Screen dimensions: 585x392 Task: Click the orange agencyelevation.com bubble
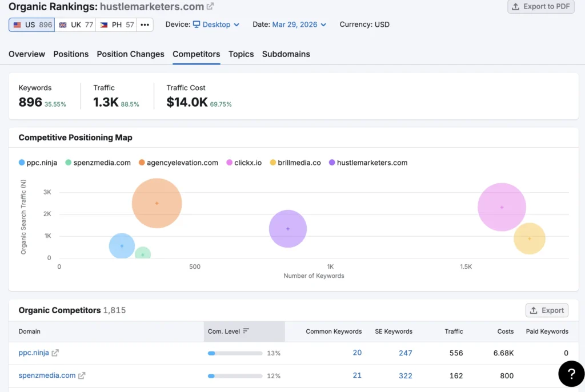point(157,203)
